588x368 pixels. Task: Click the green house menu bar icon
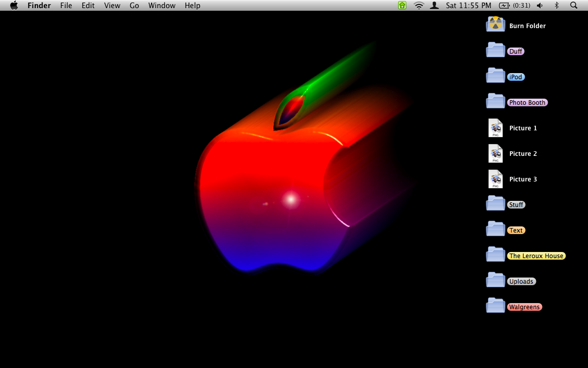tap(402, 5)
